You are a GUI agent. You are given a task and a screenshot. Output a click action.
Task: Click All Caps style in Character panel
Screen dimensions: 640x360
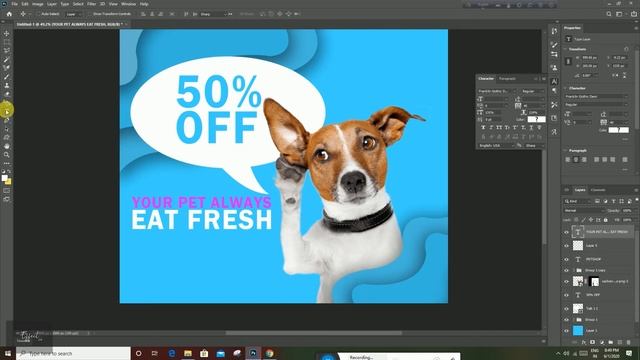[499, 128]
